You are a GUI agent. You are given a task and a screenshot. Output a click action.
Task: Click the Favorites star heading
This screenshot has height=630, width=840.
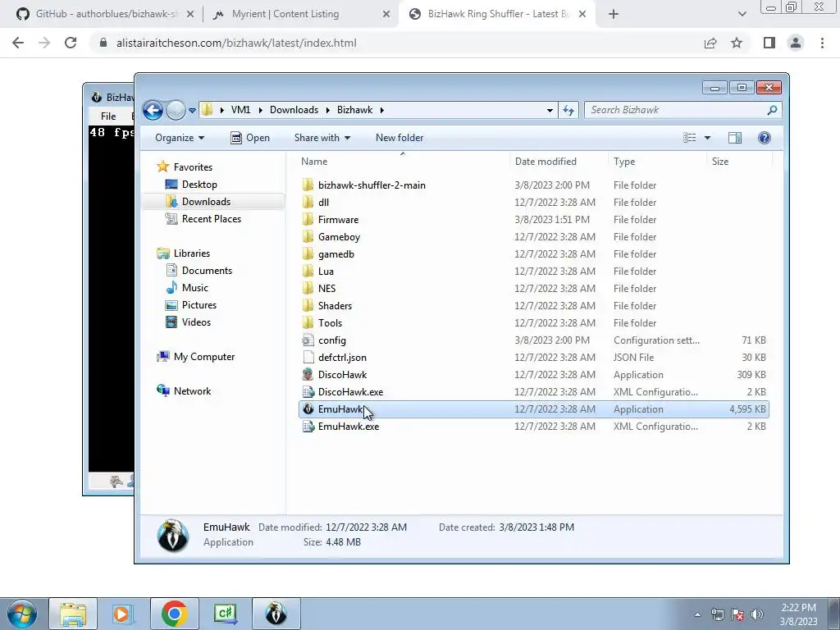[185, 167]
